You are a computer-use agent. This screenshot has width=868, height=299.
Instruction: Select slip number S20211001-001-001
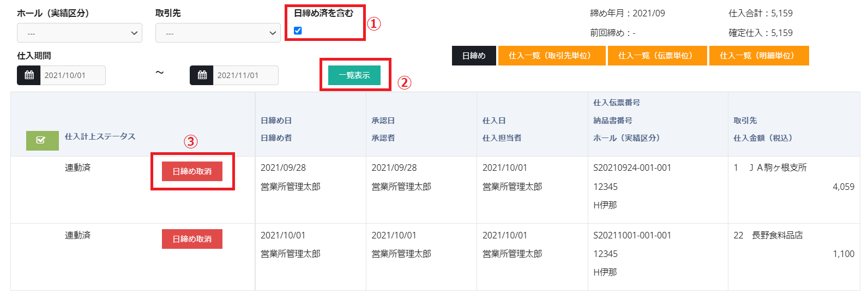click(x=632, y=235)
